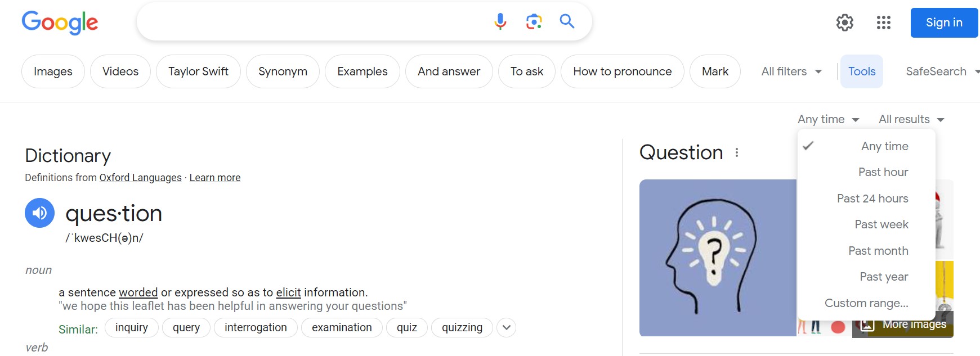The image size is (980, 356).
Task: Open the Google apps grid icon
Action: (884, 22)
